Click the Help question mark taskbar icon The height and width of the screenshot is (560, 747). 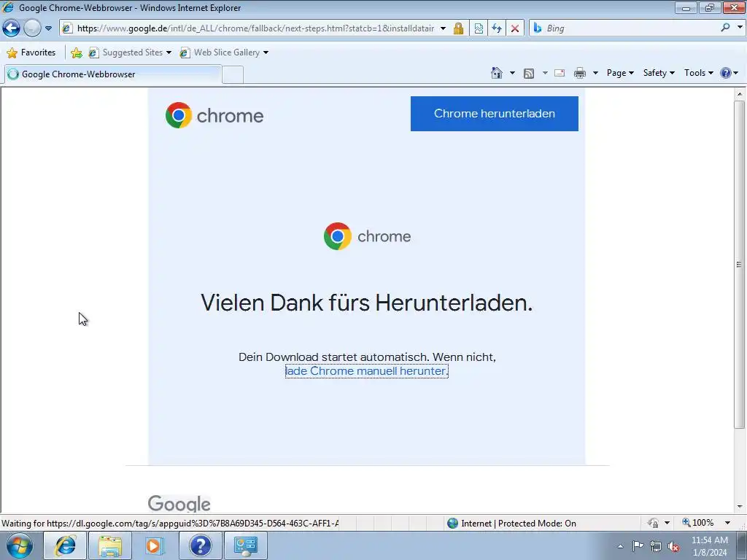(x=200, y=545)
